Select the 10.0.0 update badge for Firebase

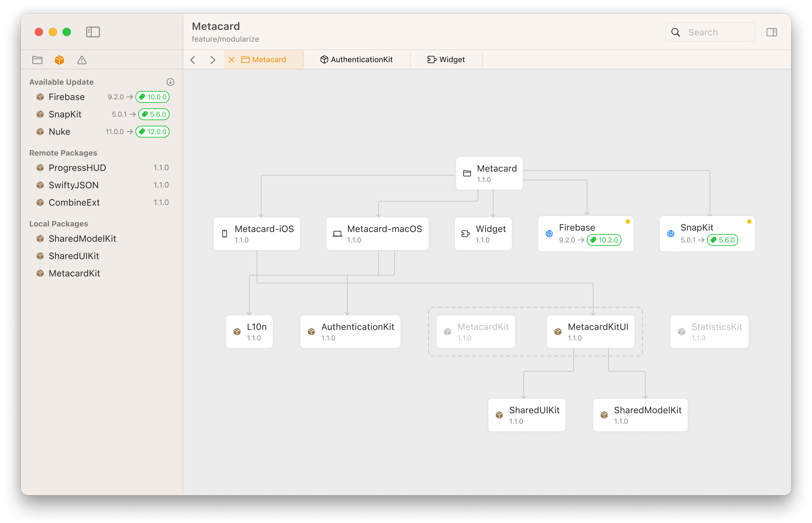tap(152, 97)
